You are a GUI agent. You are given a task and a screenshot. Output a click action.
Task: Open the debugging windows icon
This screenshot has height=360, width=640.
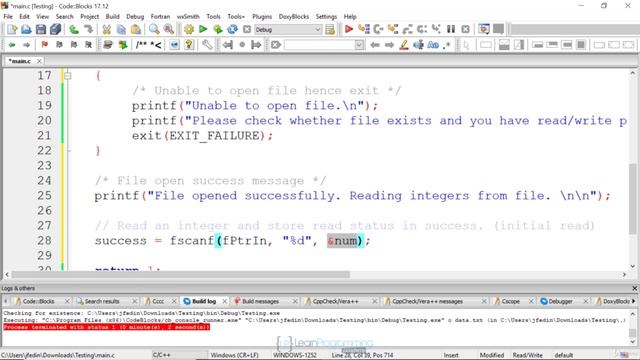[484, 29]
